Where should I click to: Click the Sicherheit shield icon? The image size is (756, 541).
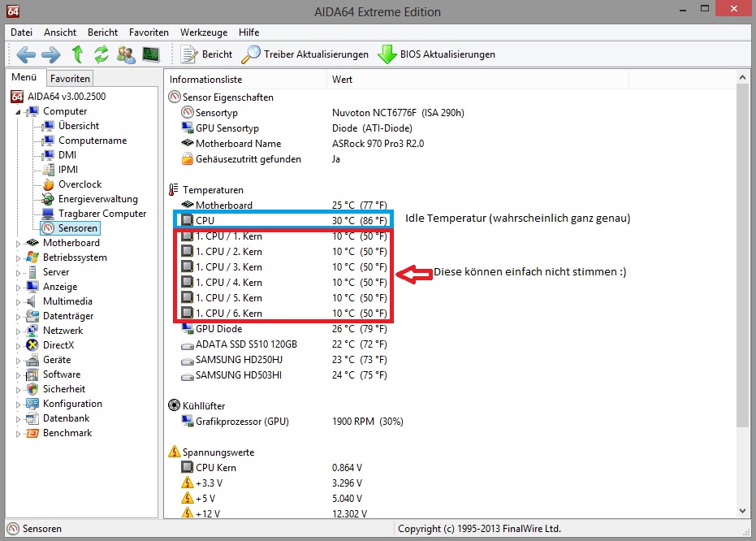(x=32, y=389)
